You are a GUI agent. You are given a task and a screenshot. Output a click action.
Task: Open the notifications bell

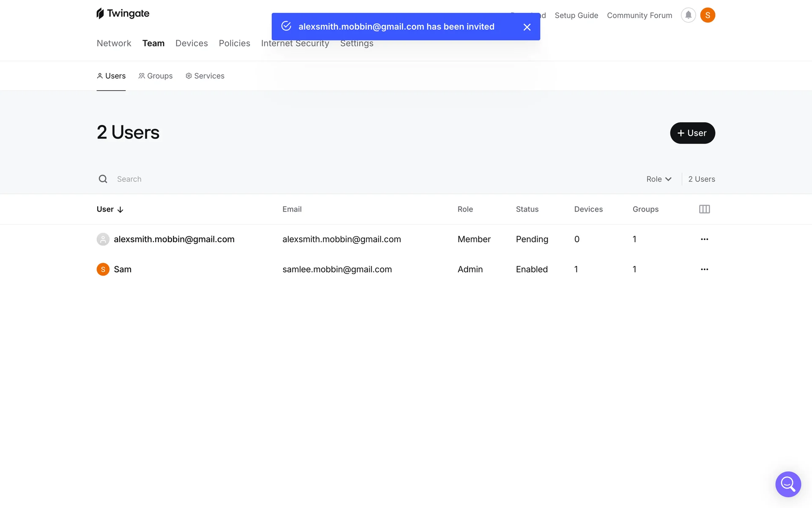coord(688,15)
